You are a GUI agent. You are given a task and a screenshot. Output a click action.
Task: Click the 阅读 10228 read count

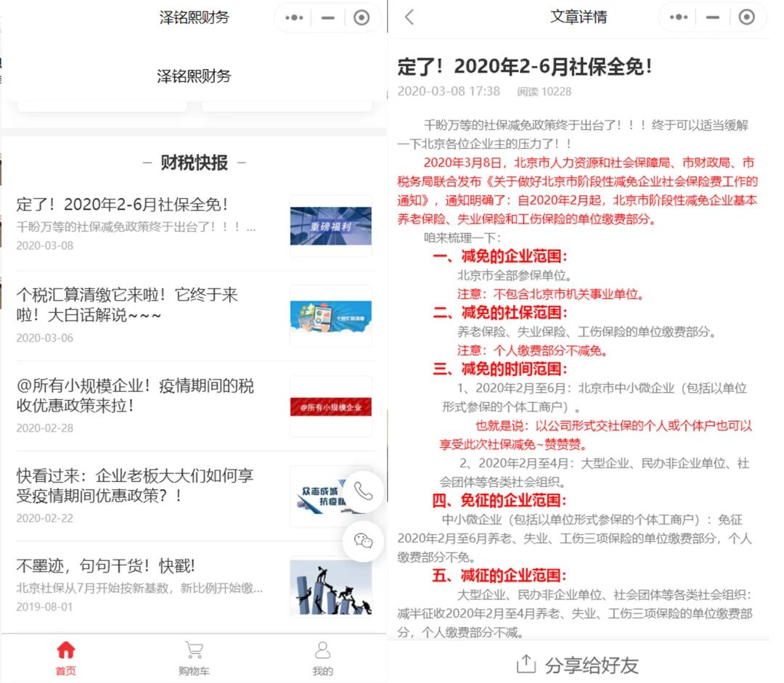click(544, 91)
